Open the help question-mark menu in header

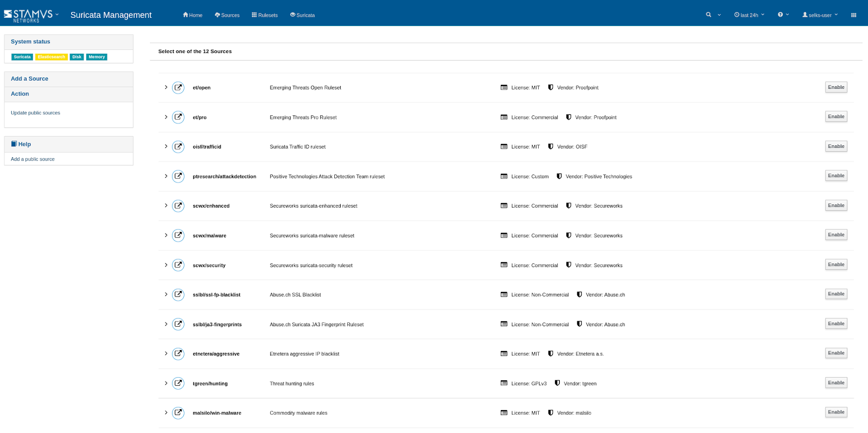783,15
